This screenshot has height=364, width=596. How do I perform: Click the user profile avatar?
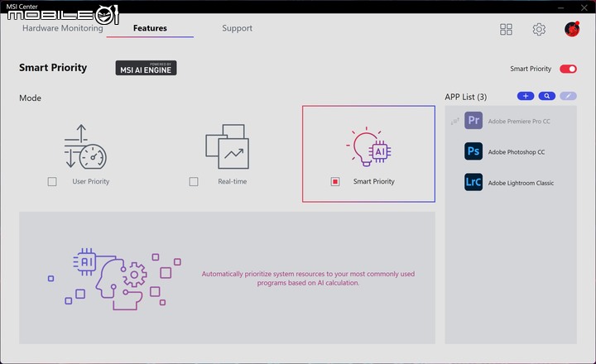point(572,29)
